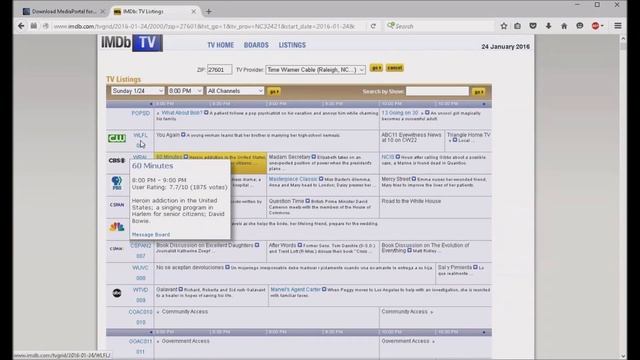This screenshot has height=360, width=640.
Task: Click go button next to Search by Show
Action: 478,91
